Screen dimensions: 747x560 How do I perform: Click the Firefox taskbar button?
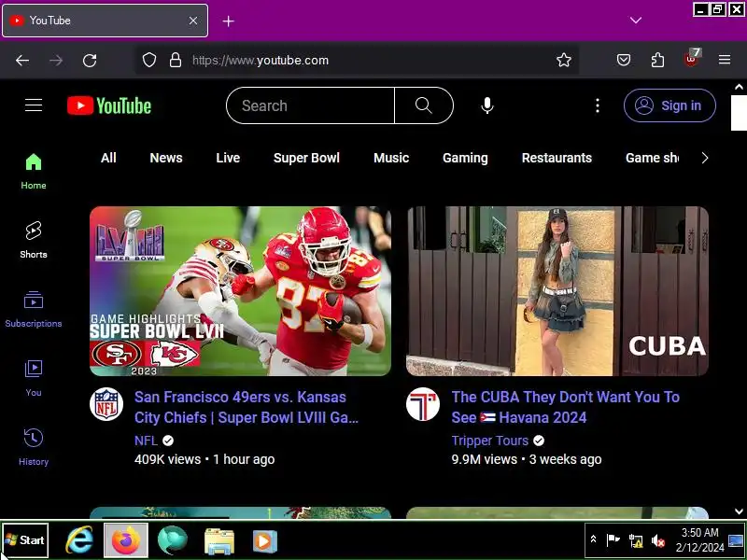click(x=126, y=540)
